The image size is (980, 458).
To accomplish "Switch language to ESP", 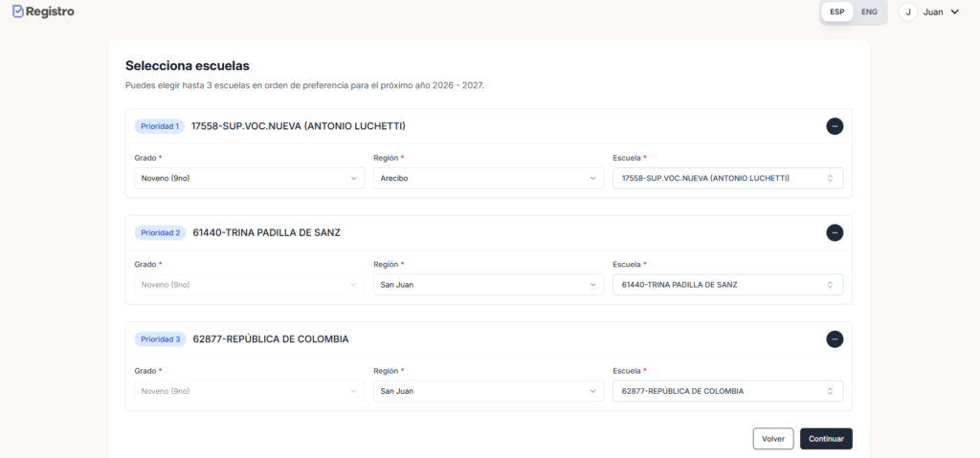I will tap(837, 11).
